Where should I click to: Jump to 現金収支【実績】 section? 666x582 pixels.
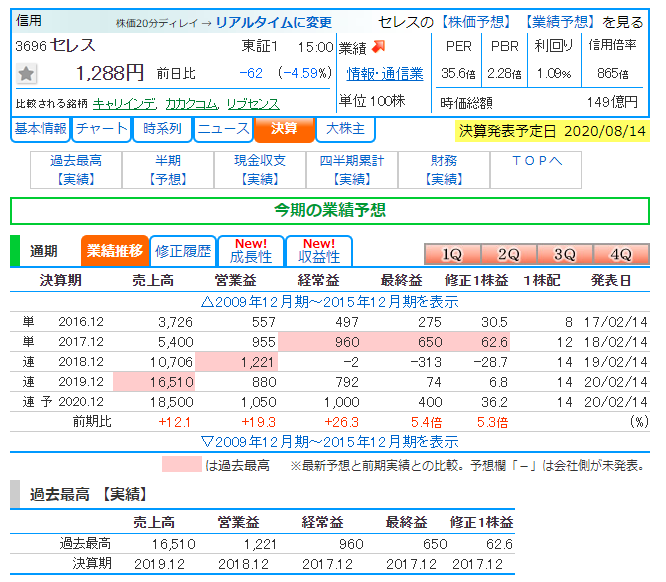point(260,170)
